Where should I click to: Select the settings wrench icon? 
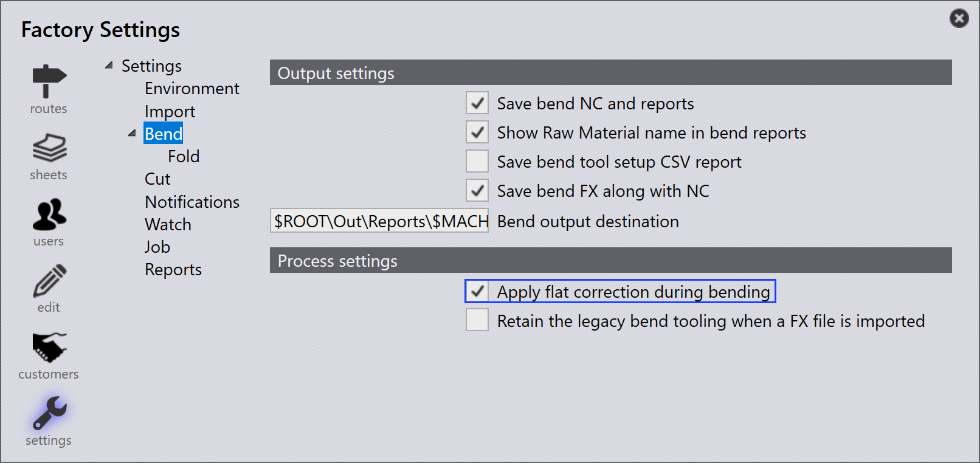coord(49,413)
